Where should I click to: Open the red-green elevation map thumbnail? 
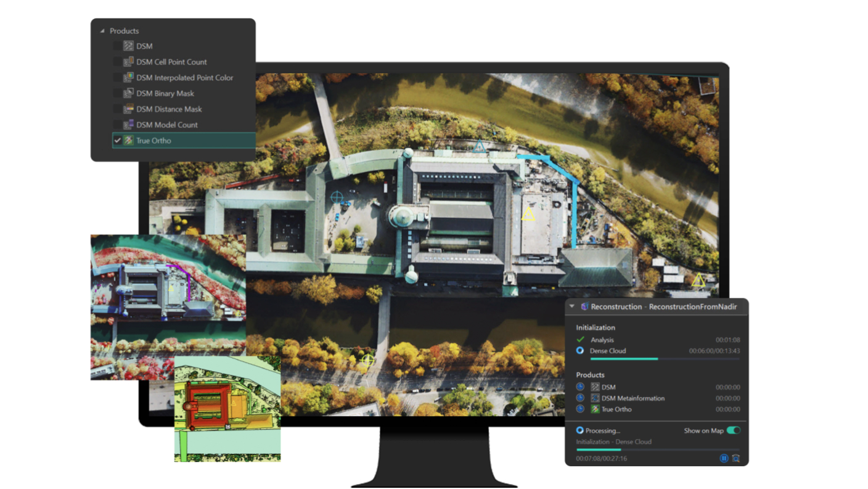point(227,408)
